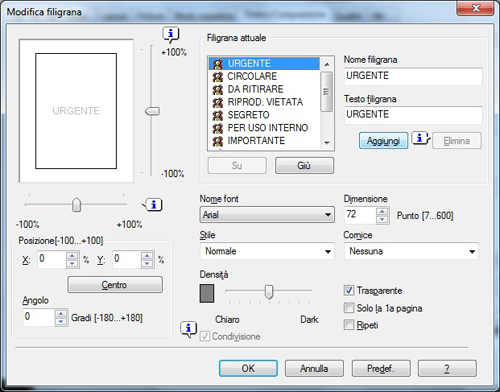Click the watermark icon beside RIPROD. VIETATA
The image size is (500, 392).
(217, 102)
